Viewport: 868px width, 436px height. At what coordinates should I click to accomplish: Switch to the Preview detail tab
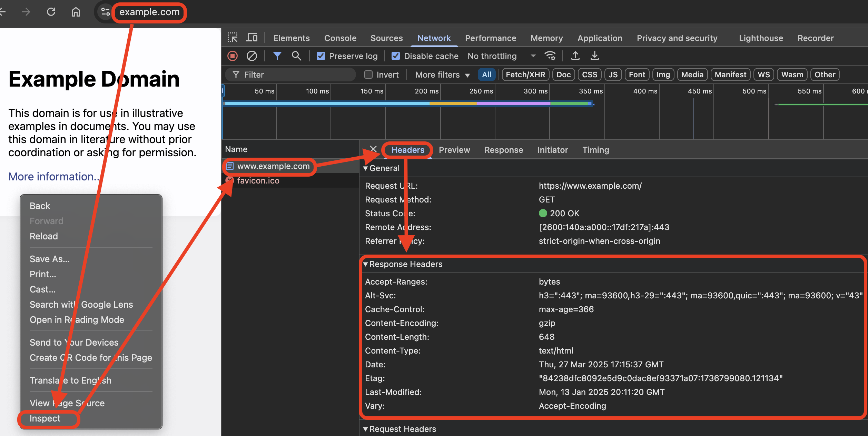[x=454, y=150]
